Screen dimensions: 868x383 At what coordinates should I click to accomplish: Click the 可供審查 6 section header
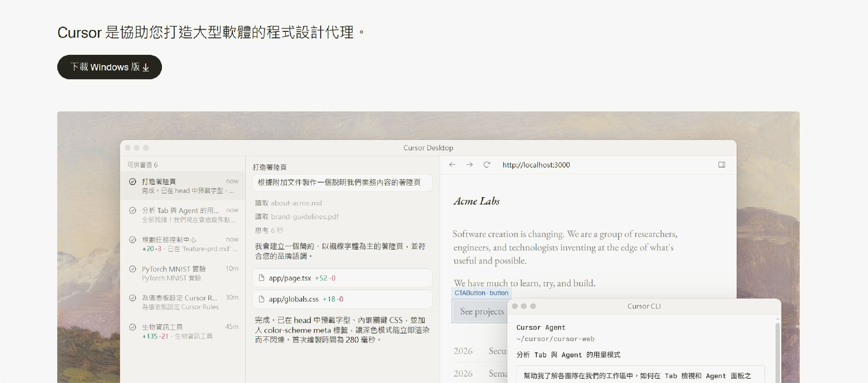(x=143, y=165)
